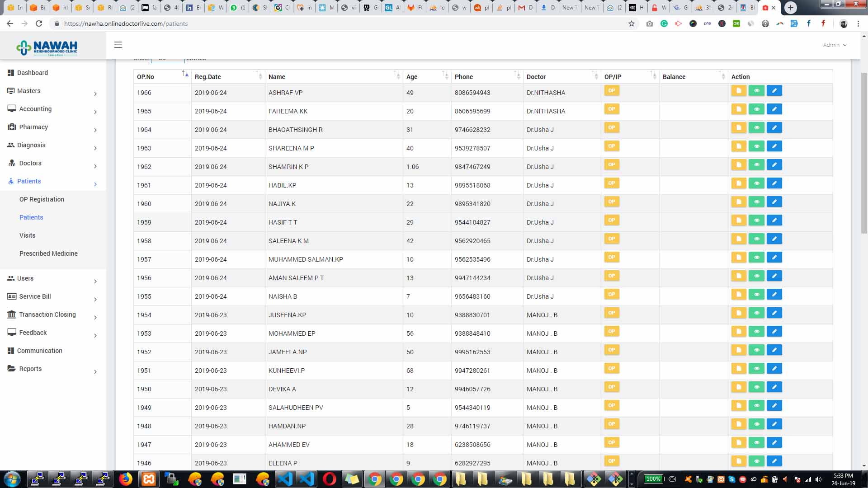View SALAHUDHEEN PV patient details

756,406
